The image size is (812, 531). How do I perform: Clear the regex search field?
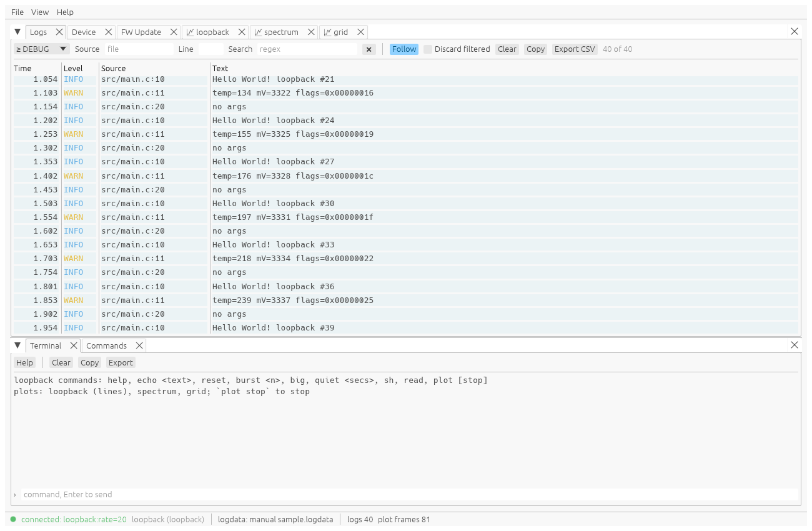pyautogui.click(x=369, y=49)
